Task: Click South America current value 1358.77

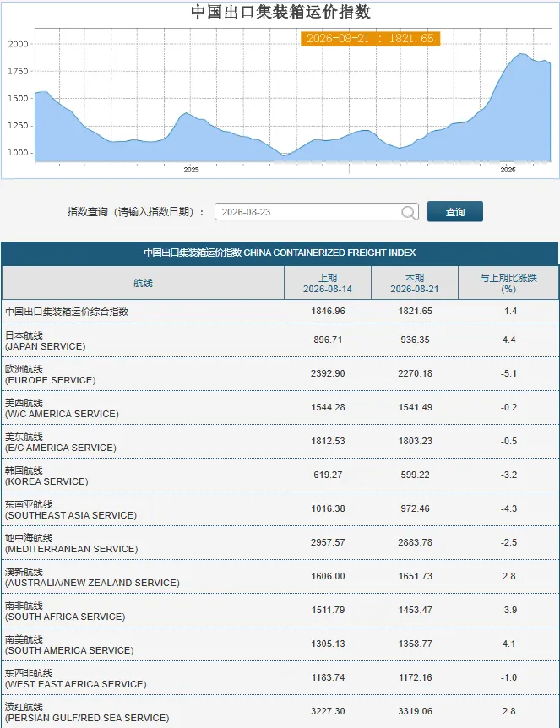Action: (x=415, y=644)
